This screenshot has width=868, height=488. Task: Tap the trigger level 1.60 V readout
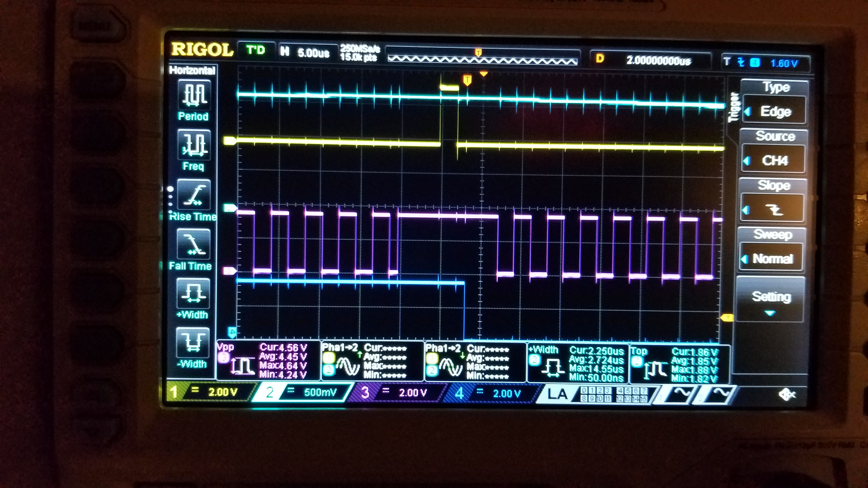tap(765, 63)
